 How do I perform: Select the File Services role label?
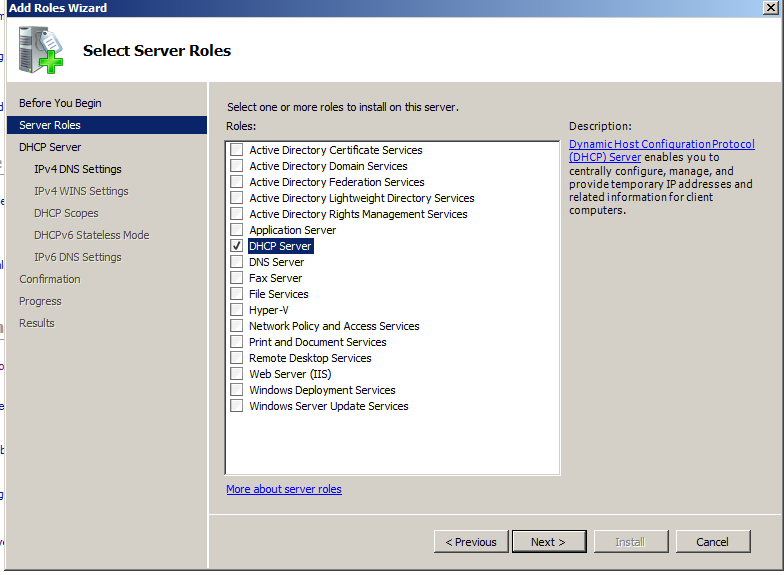[x=278, y=294]
